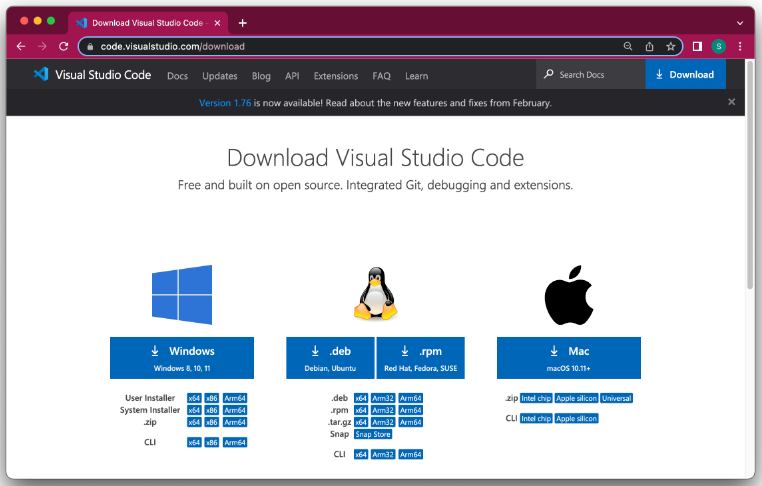Screen dimensions: 762x486
Task: Click the Mac download button
Action: pyautogui.click(x=569, y=358)
